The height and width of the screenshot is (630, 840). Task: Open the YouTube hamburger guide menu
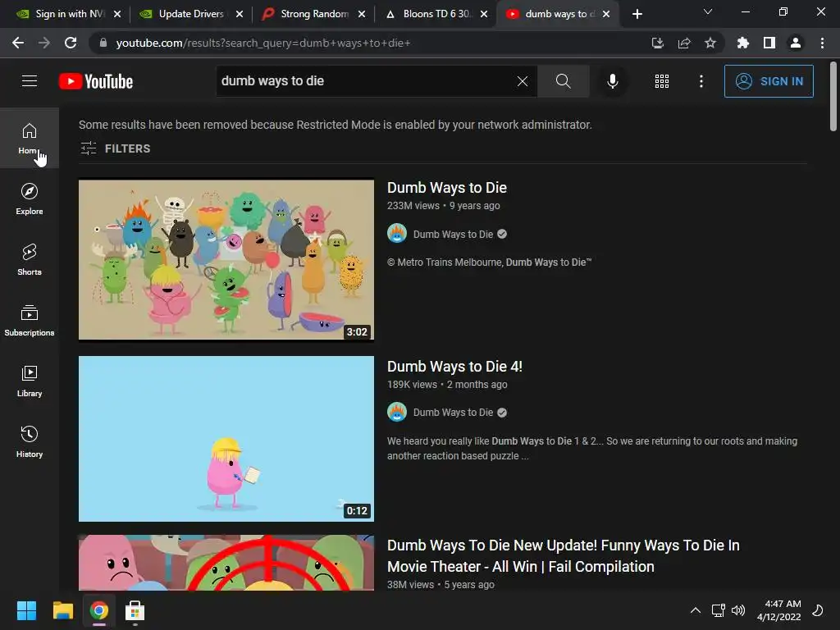click(x=30, y=81)
